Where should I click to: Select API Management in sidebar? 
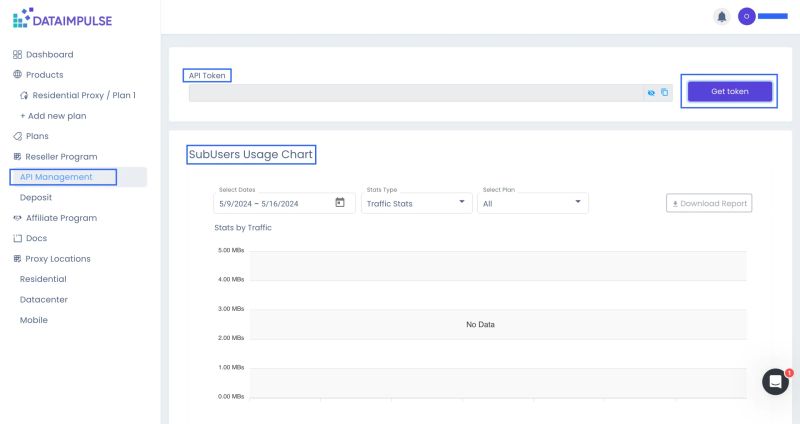(56, 177)
